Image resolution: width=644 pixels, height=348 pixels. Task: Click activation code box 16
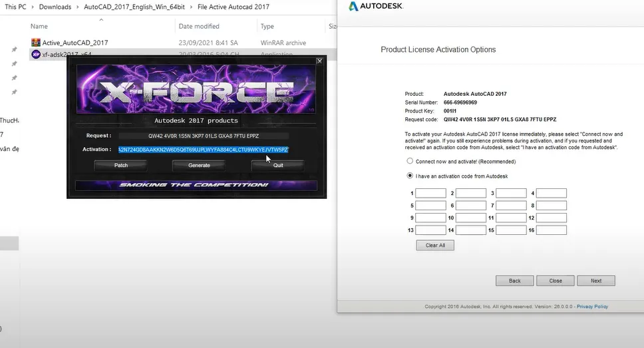551,230
